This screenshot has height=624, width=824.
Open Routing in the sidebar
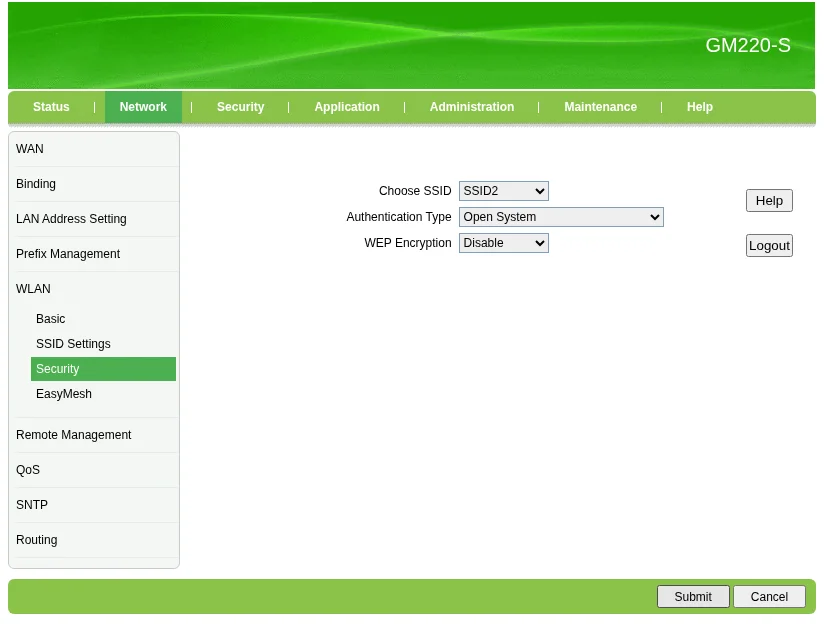36,540
